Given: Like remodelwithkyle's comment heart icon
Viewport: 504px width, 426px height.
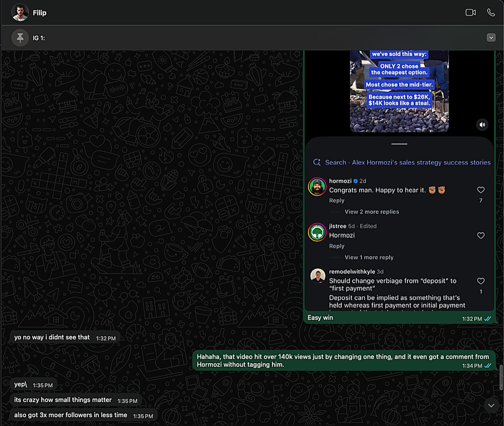Looking at the screenshot, I should (x=481, y=281).
